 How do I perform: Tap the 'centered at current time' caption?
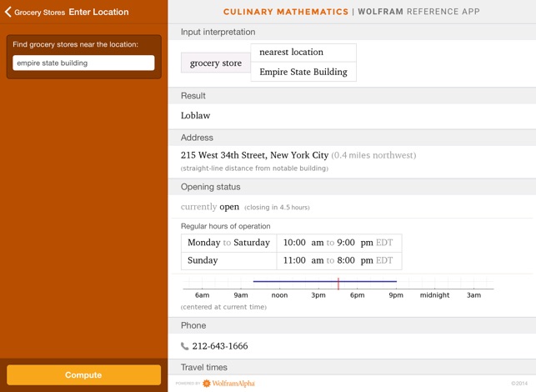(x=223, y=307)
